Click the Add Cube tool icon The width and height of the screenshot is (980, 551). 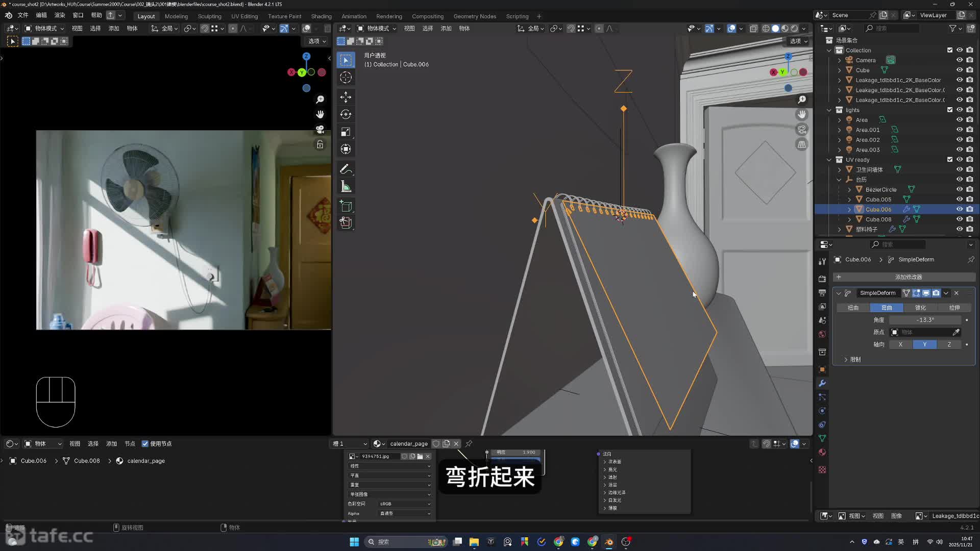click(346, 206)
